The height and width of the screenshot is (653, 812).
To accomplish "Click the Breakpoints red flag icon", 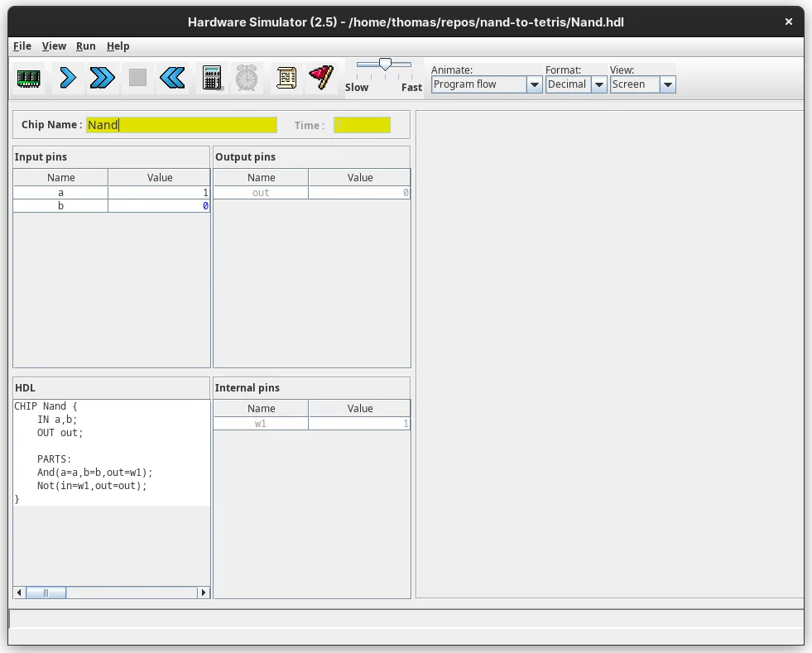I will point(321,79).
